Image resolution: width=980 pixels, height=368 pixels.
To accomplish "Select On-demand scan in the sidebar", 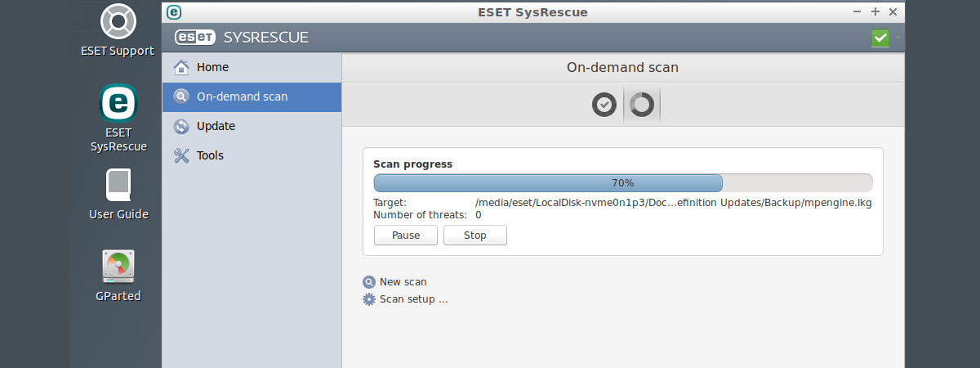I will pyautogui.click(x=252, y=96).
